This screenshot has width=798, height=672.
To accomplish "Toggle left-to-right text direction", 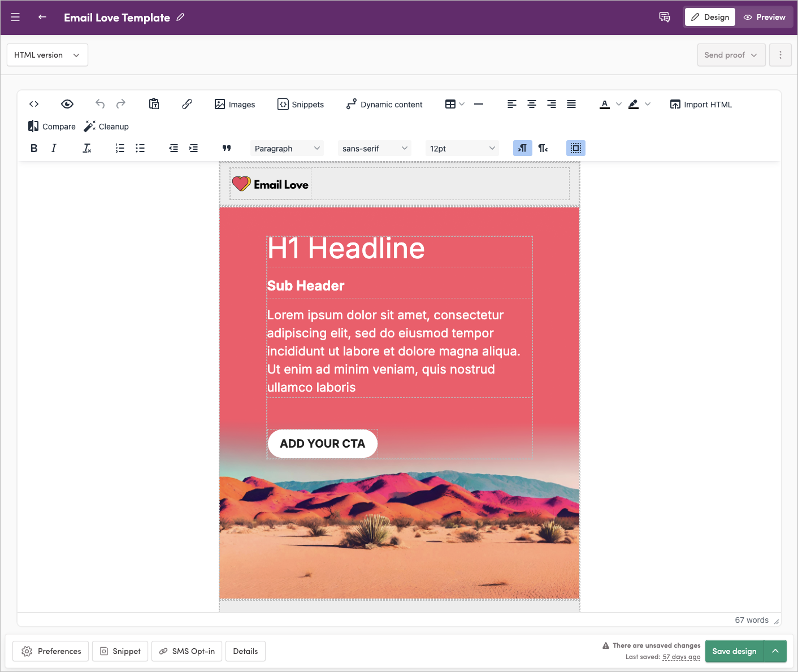I will 522,148.
